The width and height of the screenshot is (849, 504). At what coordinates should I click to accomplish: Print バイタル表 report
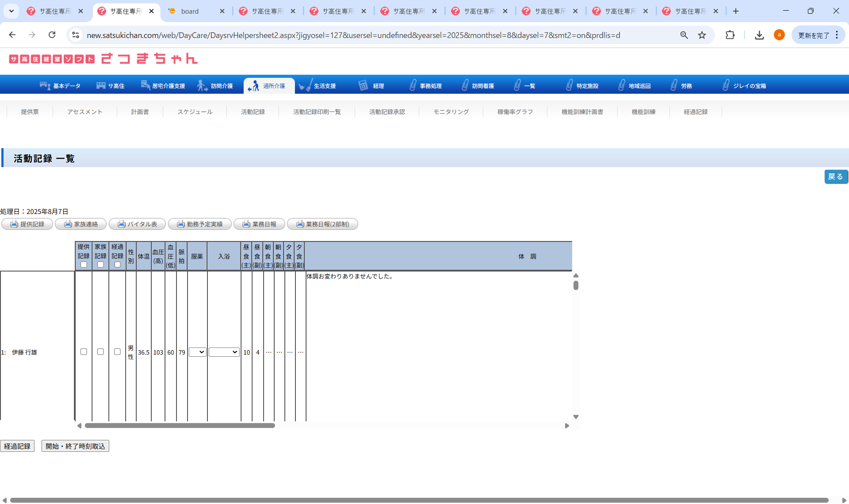point(137,224)
